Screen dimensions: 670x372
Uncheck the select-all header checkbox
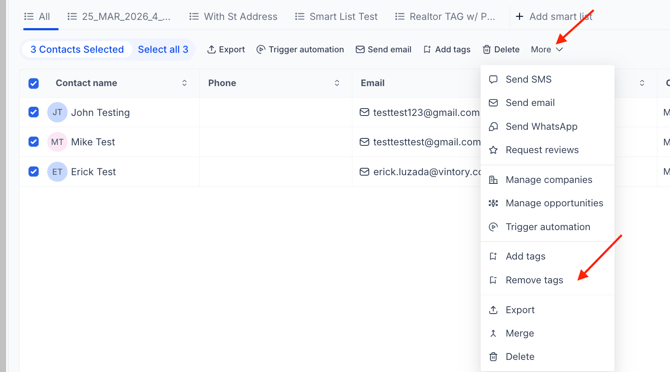coord(34,83)
